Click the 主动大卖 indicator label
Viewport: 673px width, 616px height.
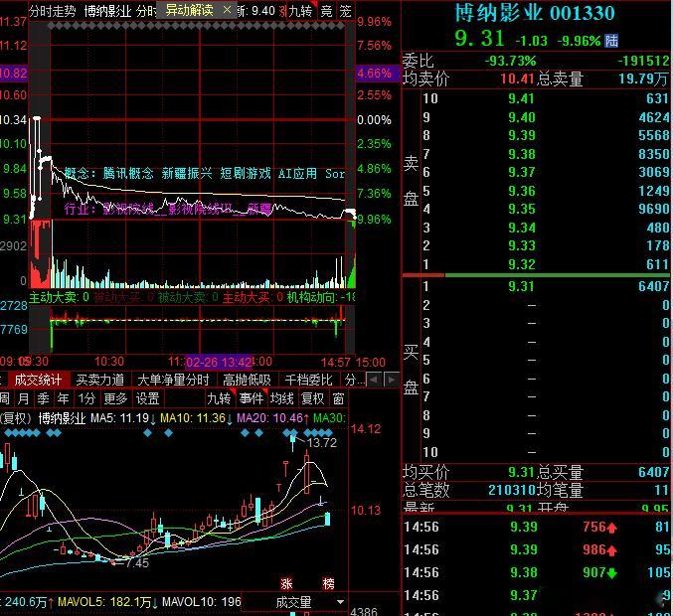coord(59,297)
